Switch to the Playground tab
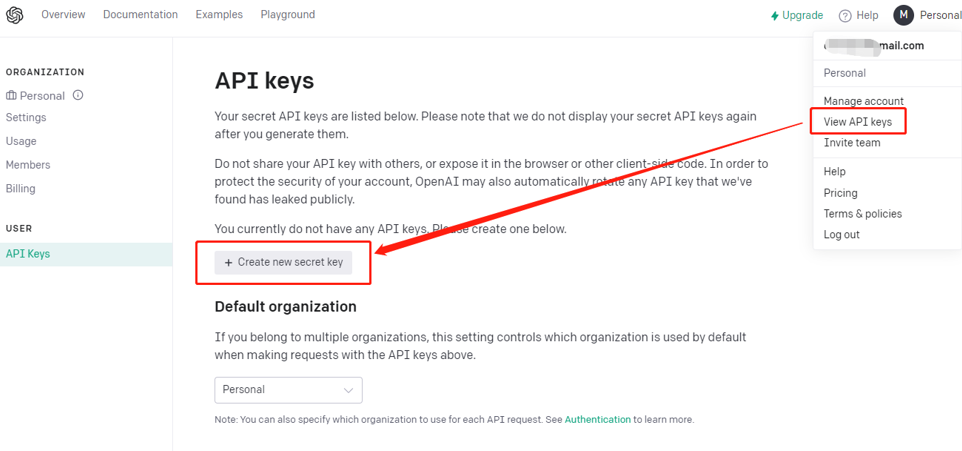The width and height of the screenshot is (962, 451). click(x=288, y=14)
